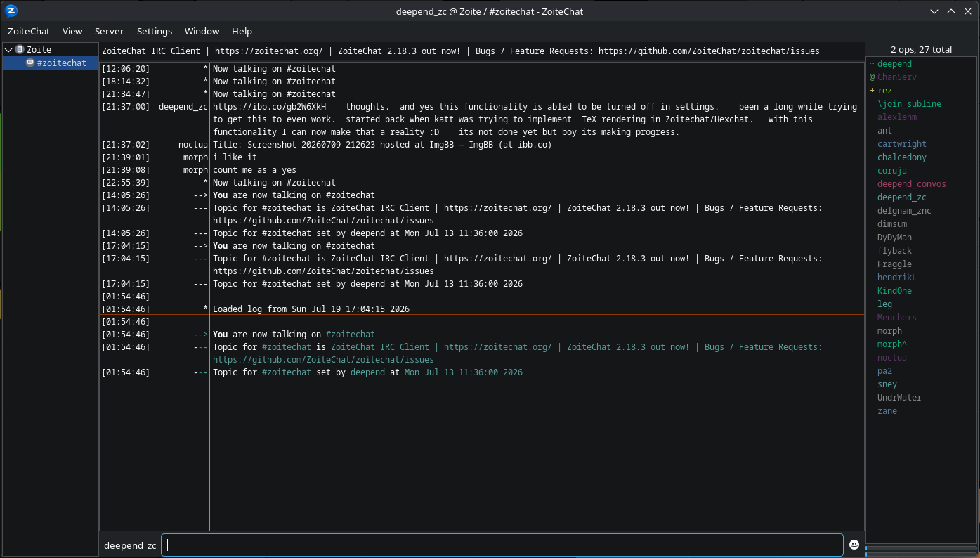Select user cartwright in the list

(x=902, y=144)
